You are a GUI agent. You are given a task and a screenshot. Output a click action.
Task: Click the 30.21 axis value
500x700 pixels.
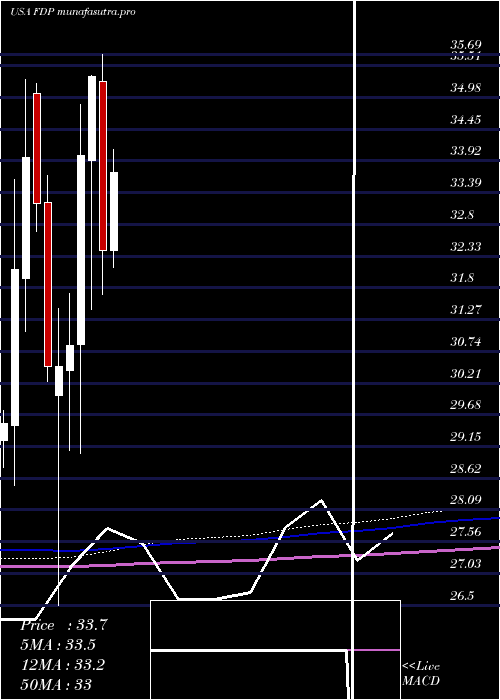[x=466, y=373]
